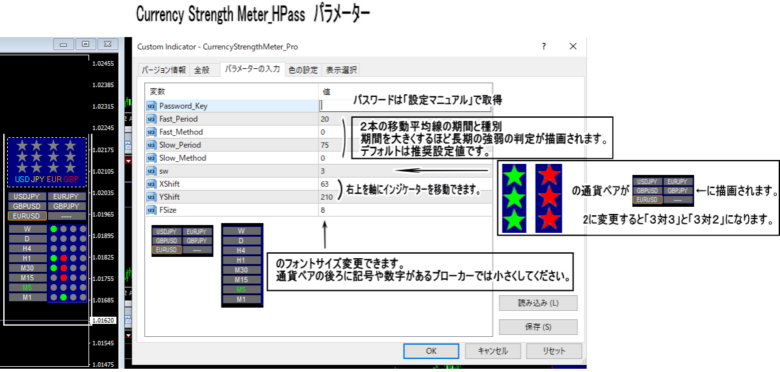Click the XShift parameter icon
The image size is (780, 372).
tap(151, 185)
